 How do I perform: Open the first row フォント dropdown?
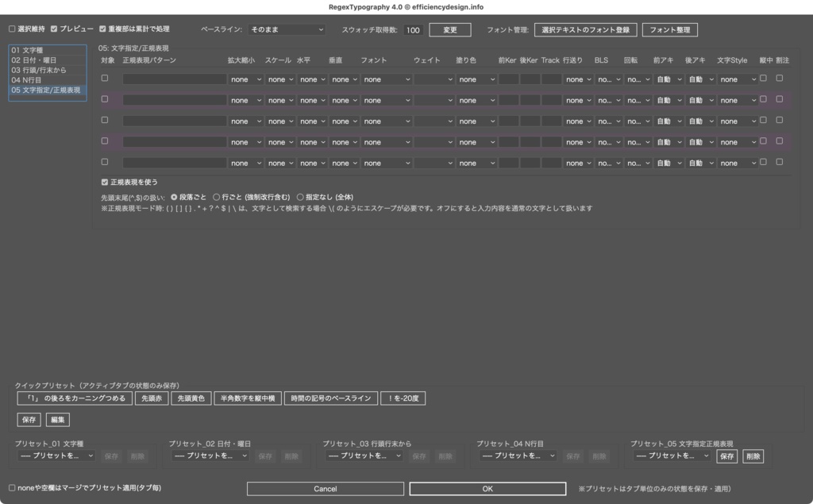[387, 79]
